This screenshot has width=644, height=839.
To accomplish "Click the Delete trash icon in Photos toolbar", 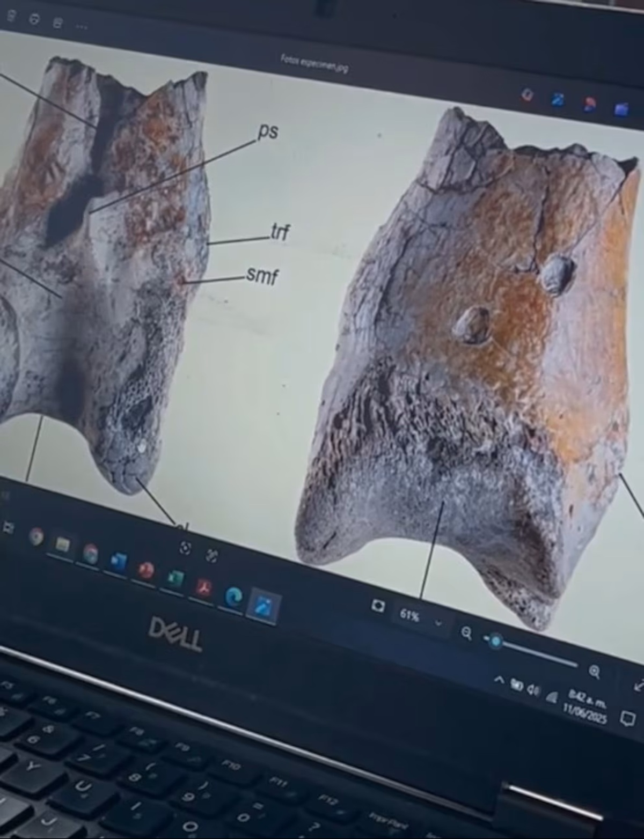I will 11,16.
